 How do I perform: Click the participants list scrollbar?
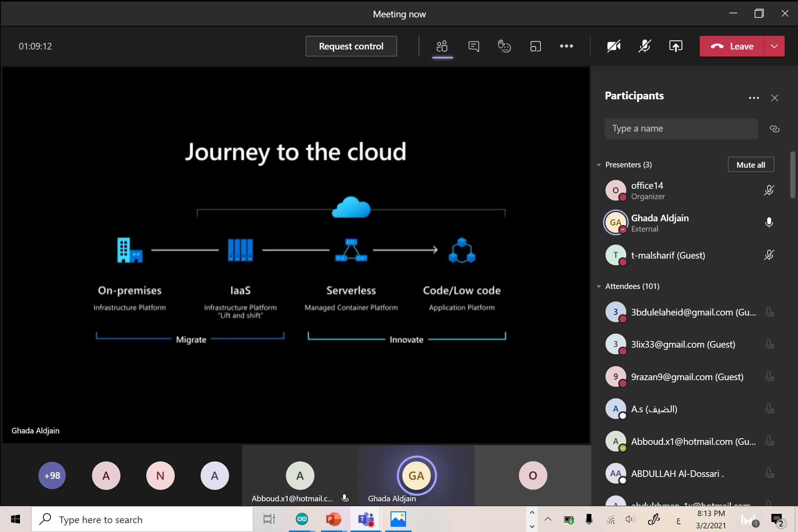click(x=792, y=175)
